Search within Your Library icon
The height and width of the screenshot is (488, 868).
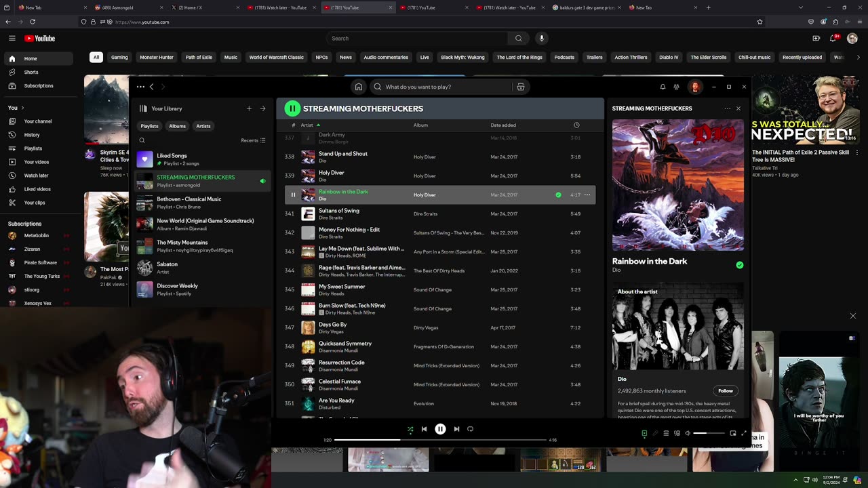142,140
